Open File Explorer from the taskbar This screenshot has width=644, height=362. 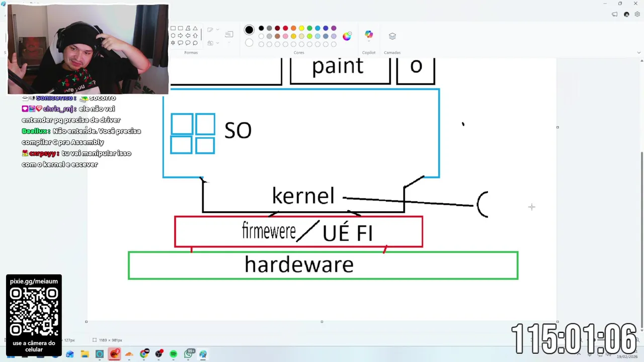tap(85, 354)
